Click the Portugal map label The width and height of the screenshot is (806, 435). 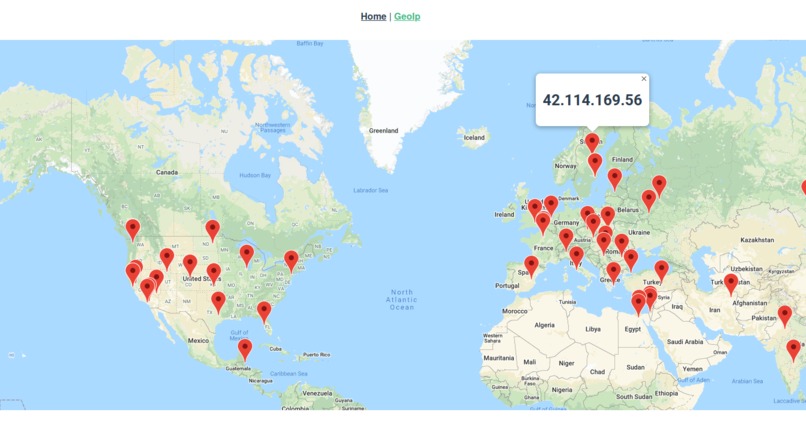click(507, 285)
